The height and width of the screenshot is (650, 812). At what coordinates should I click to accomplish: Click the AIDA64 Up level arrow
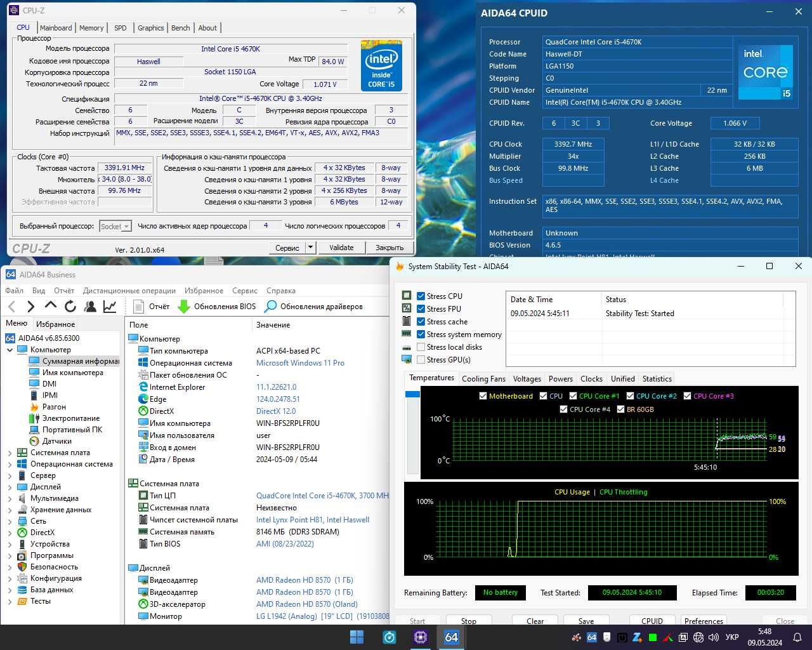(50, 306)
